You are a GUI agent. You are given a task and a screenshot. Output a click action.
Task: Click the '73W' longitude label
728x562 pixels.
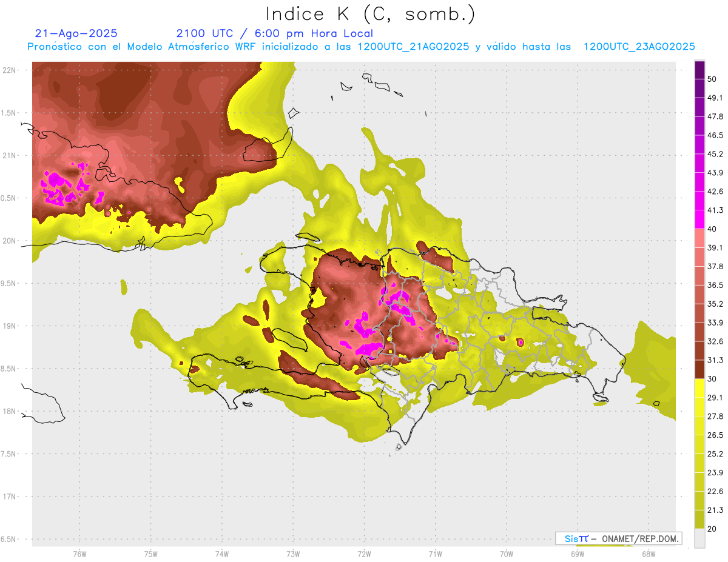293,554
